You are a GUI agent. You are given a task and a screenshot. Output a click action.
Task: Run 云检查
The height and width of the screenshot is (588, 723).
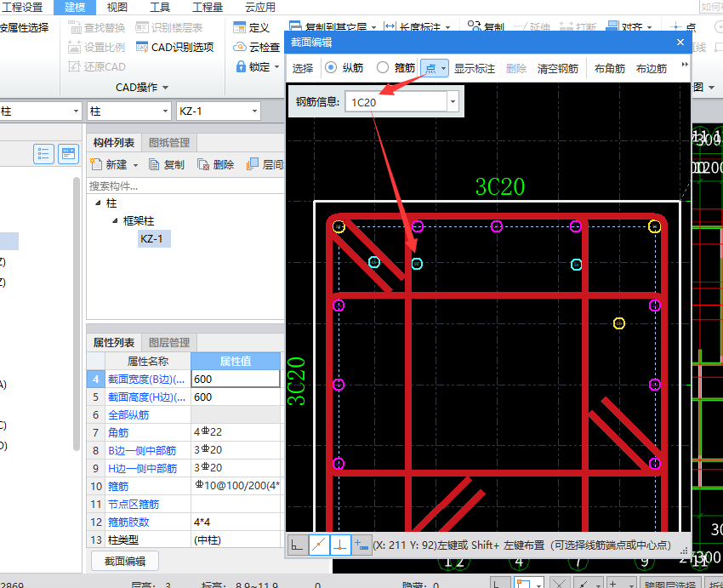pyautogui.click(x=256, y=47)
